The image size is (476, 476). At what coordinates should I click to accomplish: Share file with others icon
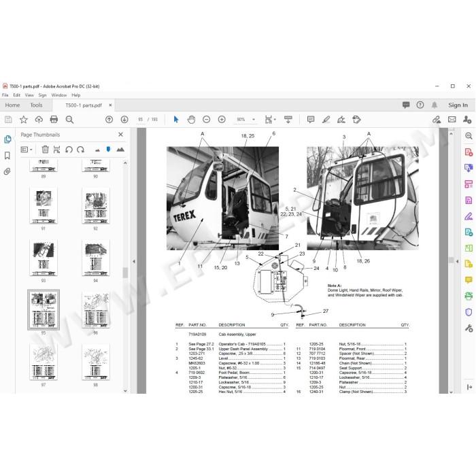pos(467,120)
